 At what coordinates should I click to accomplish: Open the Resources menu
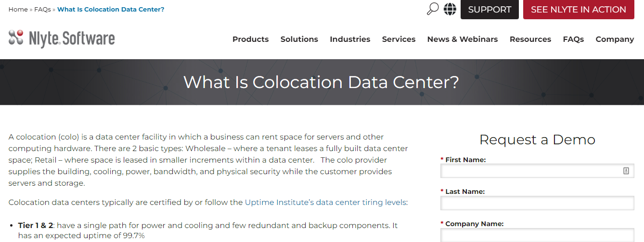tap(530, 39)
